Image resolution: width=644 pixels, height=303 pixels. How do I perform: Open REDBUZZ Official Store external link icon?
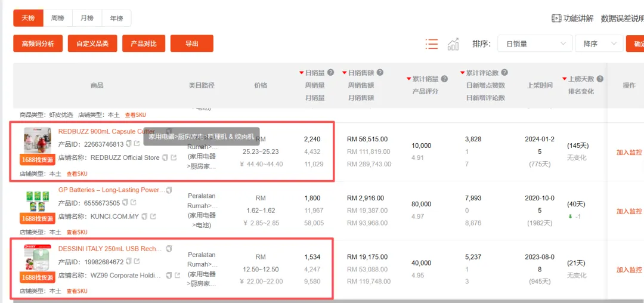[174, 157]
